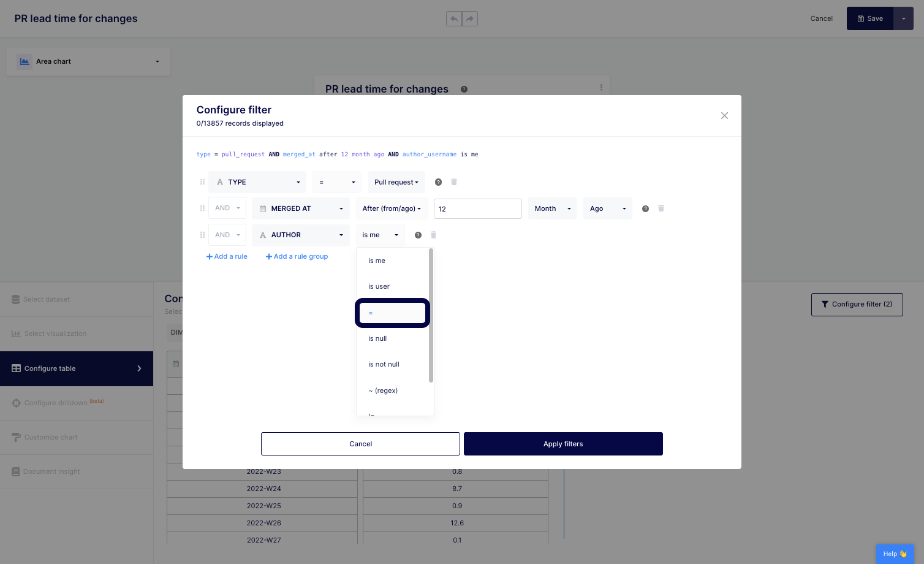
Task: Click 'Add a rule group' link
Action: point(297,256)
